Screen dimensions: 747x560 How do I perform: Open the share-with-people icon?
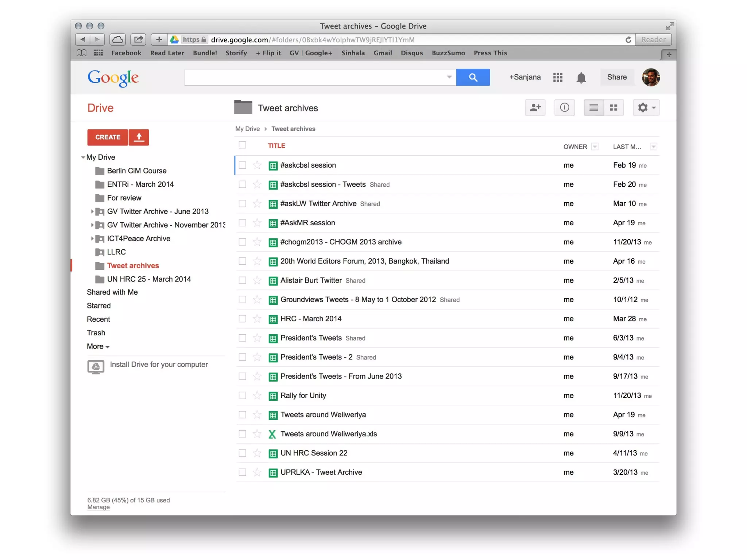(535, 108)
